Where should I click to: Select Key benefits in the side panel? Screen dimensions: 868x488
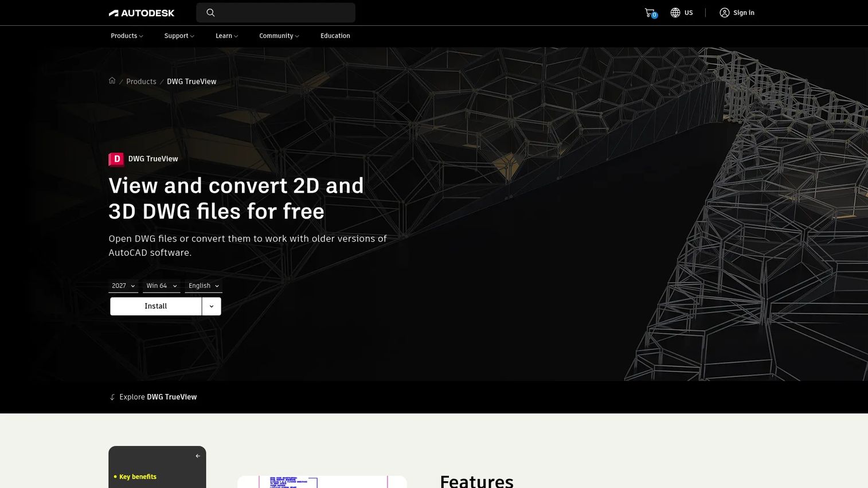coord(138,477)
